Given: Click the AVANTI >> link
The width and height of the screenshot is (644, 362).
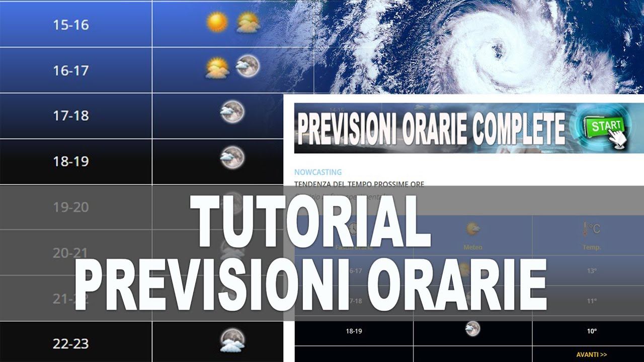Looking at the screenshot, I should pos(592,354).
